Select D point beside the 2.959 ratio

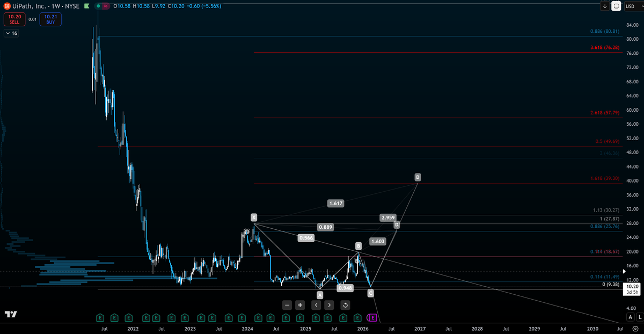[x=397, y=224]
